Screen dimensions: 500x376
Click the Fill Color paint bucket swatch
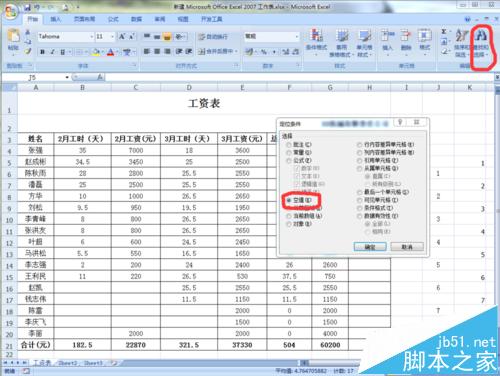[96, 52]
